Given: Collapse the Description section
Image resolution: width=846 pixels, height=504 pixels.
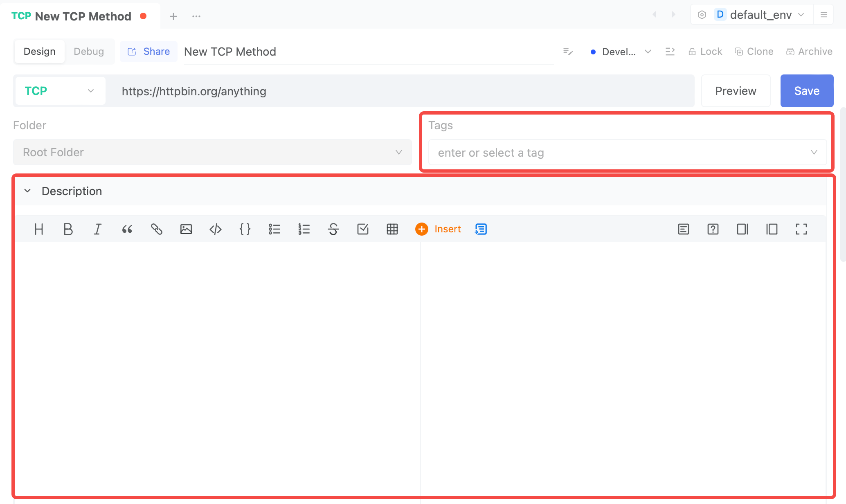Looking at the screenshot, I should click(x=27, y=191).
